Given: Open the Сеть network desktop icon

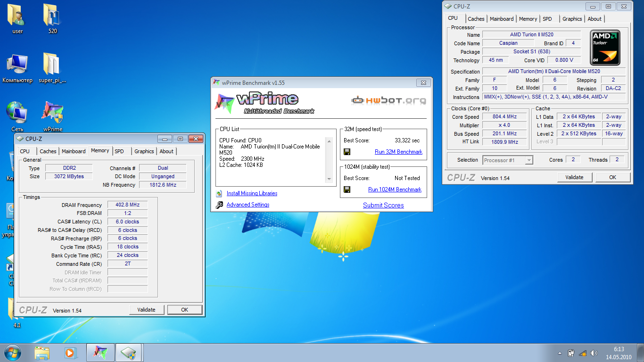Looking at the screenshot, I should (x=17, y=116).
